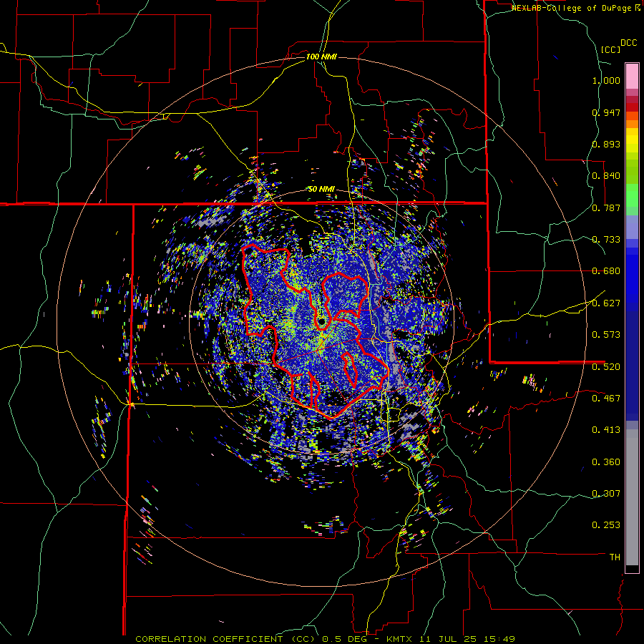Pick the pink band atop the color scale

(632, 76)
